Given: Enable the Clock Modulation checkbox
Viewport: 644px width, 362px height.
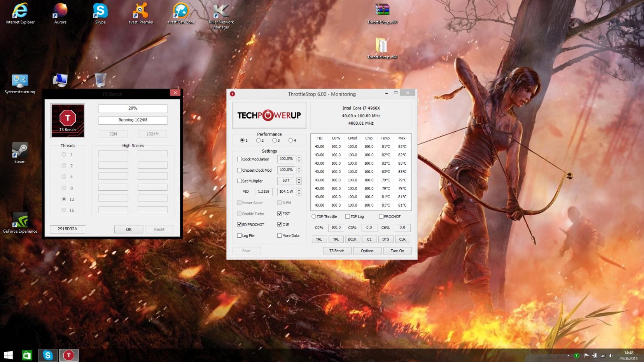Looking at the screenshot, I should 239,159.
